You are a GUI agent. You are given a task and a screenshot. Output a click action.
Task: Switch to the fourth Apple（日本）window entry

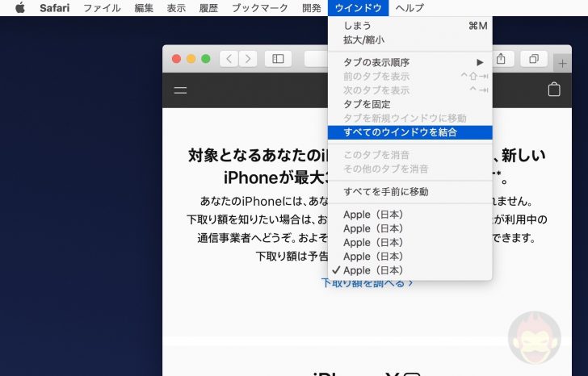click(x=409, y=257)
